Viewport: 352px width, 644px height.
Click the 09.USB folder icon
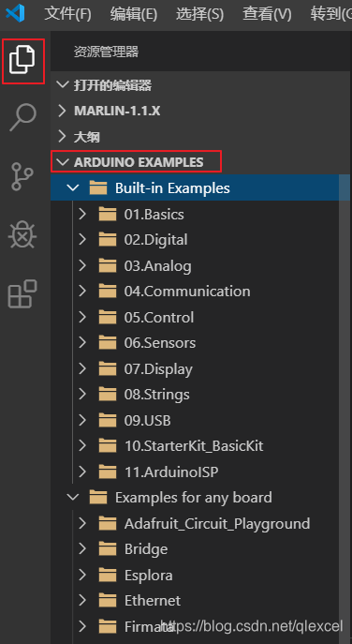click(108, 420)
